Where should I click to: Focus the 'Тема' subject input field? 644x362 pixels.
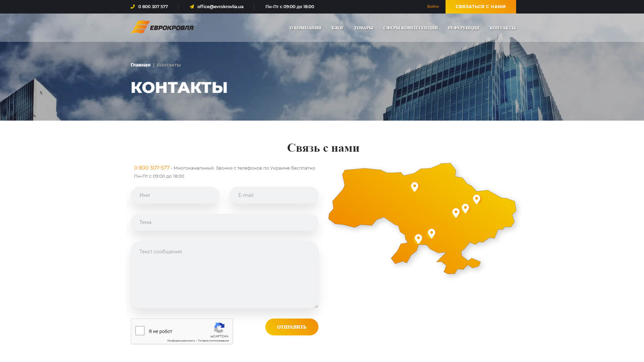pyautogui.click(x=224, y=222)
